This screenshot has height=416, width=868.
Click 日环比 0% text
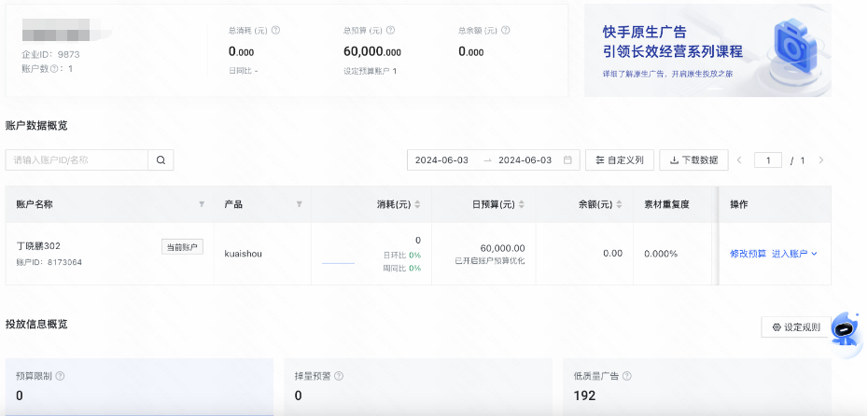coord(402,255)
